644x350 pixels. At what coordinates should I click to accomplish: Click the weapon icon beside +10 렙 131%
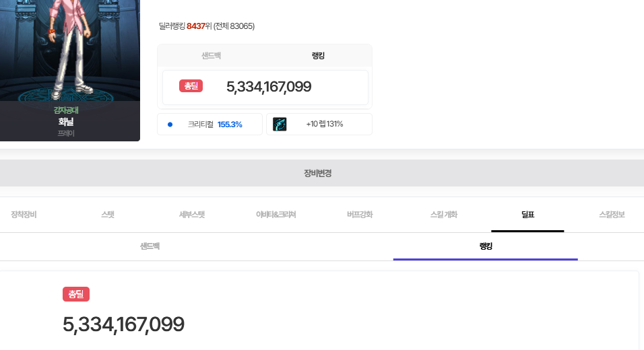coord(280,124)
